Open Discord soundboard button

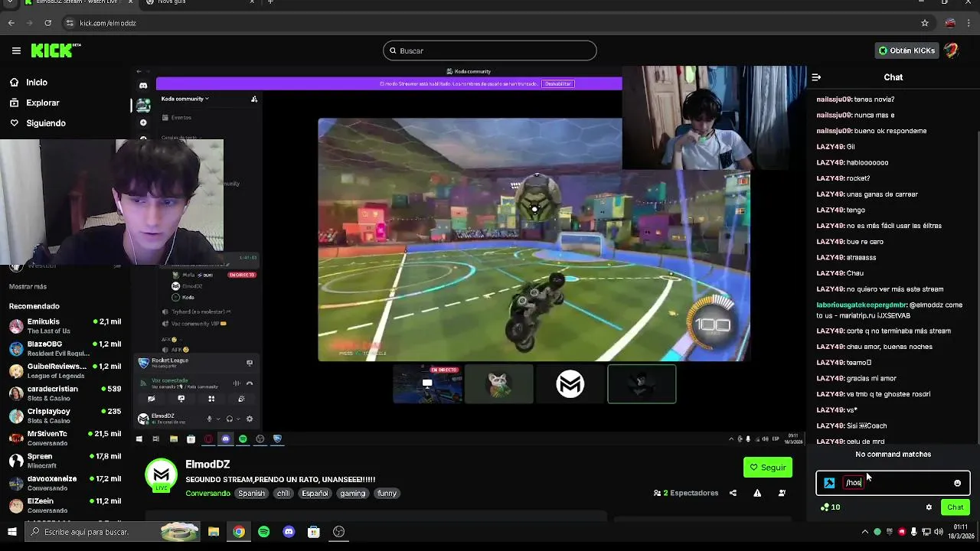pyautogui.click(x=241, y=399)
